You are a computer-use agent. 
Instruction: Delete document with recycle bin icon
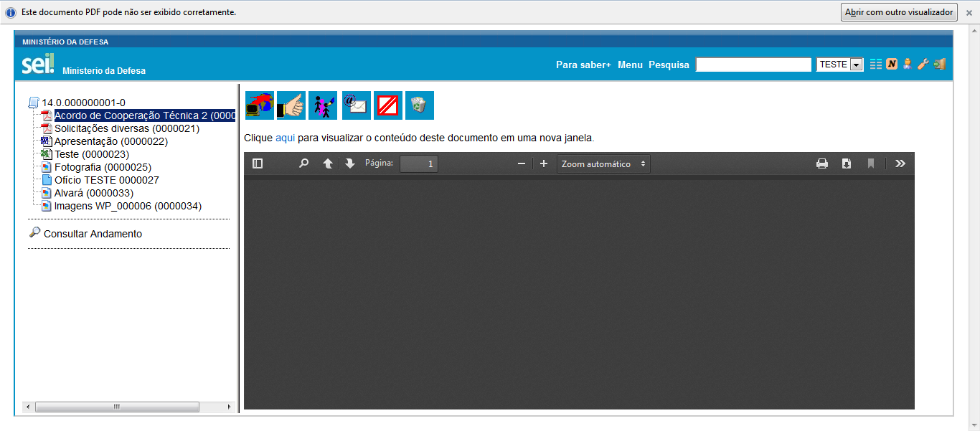pos(420,105)
